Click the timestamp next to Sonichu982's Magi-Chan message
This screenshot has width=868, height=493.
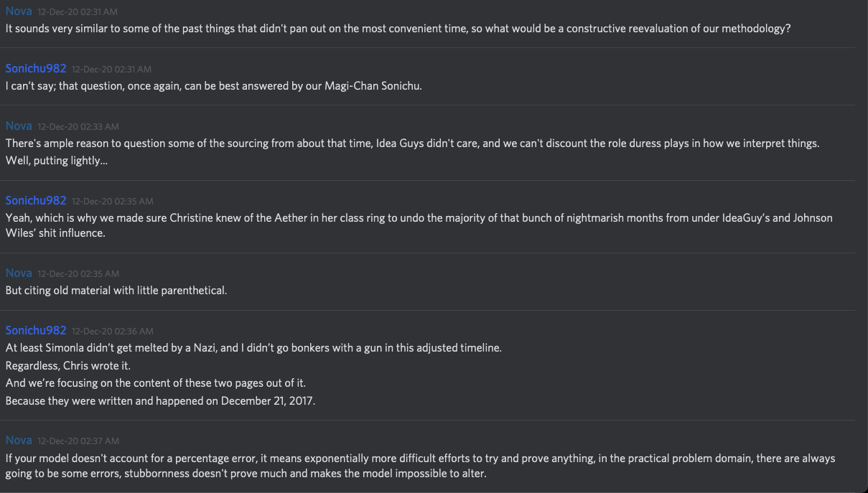pyautogui.click(x=111, y=69)
